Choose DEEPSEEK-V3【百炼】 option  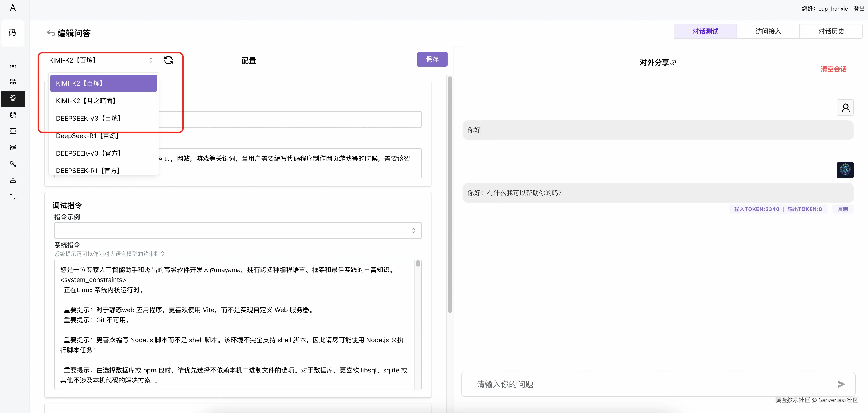[x=89, y=118]
